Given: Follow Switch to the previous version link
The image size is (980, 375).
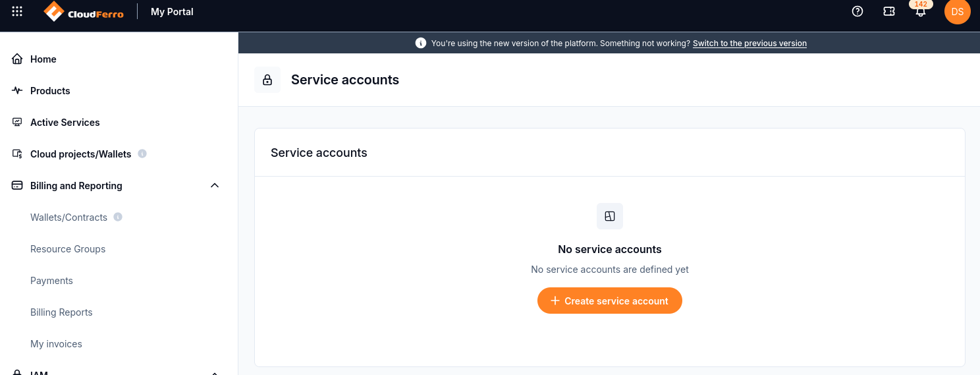Looking at the screenshot, I should pos(749,43).
